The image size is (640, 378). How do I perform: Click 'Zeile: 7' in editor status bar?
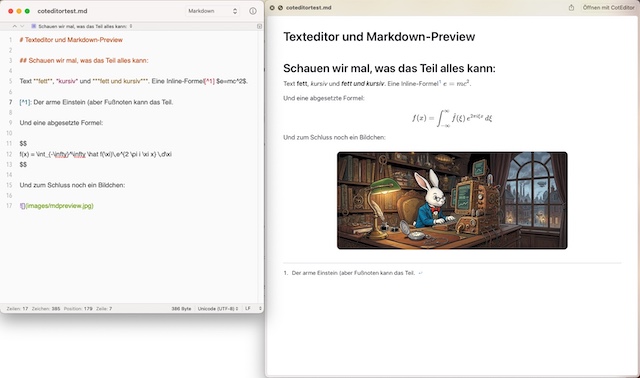[104, 309]
